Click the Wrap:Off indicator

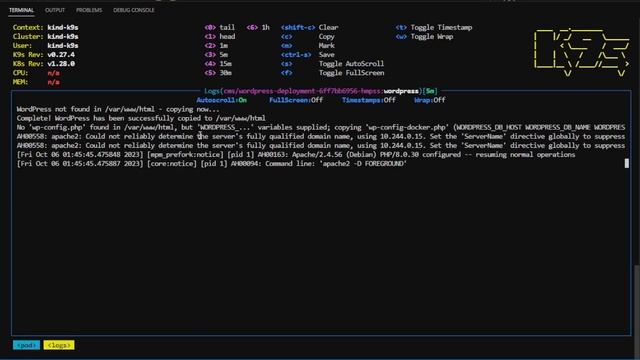429,100
